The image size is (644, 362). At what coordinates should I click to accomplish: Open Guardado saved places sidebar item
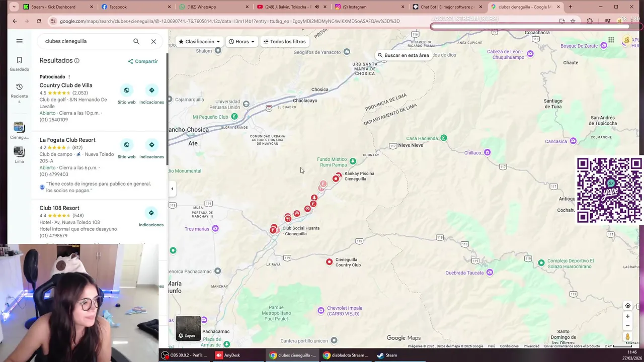(19, 64)
